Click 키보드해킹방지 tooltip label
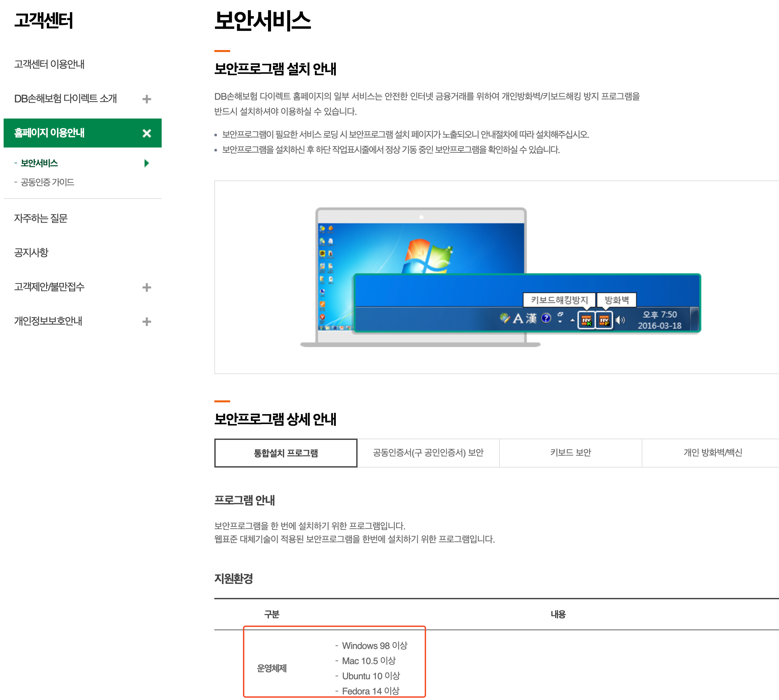This screenshot has height=700, width=779. pos(559,300)
